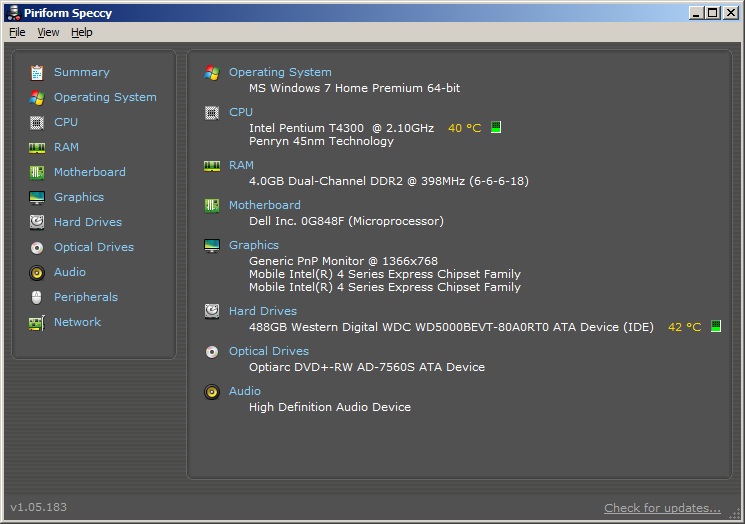Click the Optical Drives heading link in summary
This screenshot has height=524, width=745.
pyautogui.click(x=269, y=351)
